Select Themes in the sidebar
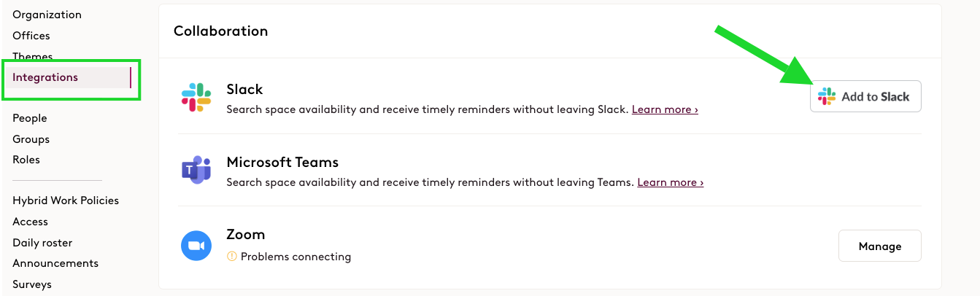The width and height of the screenshot is (980, 296). (x=32, y=56)
